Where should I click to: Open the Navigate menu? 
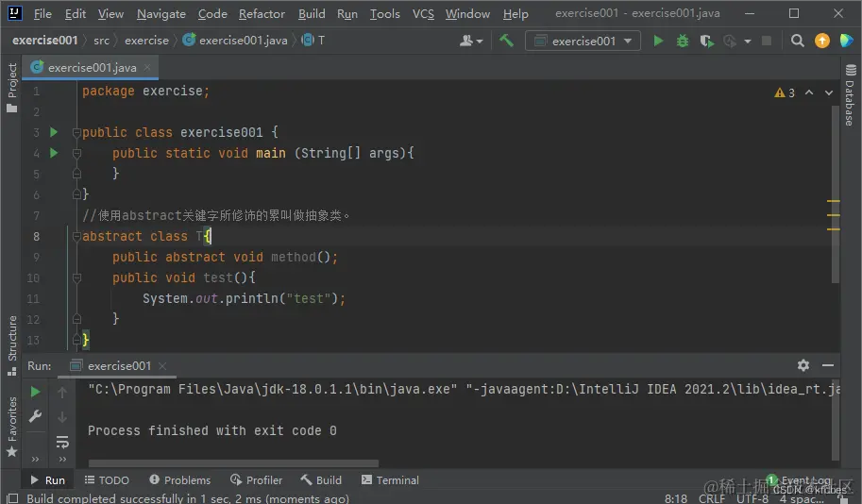[x=161, y=14]
